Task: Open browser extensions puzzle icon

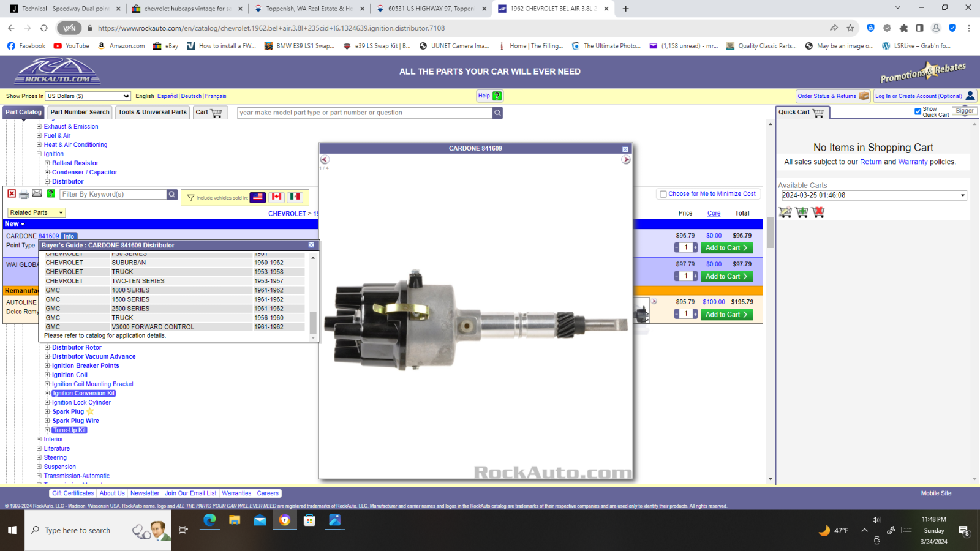Action: [x=903, y=28]
